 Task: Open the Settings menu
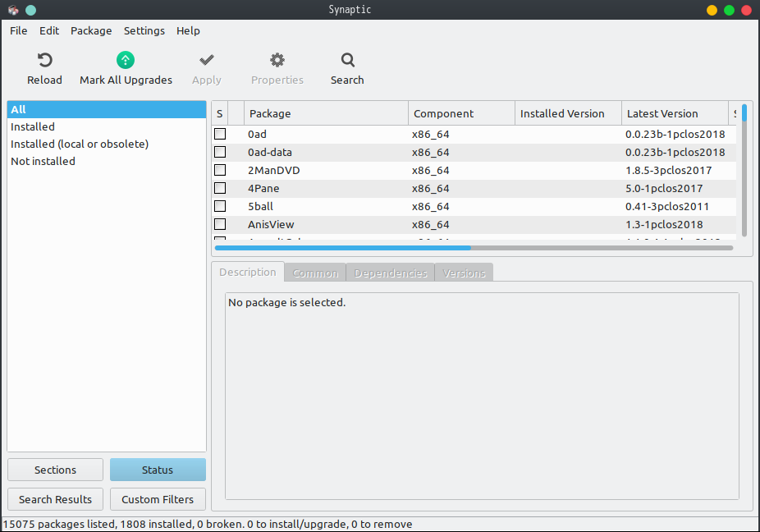pos(144,30)
